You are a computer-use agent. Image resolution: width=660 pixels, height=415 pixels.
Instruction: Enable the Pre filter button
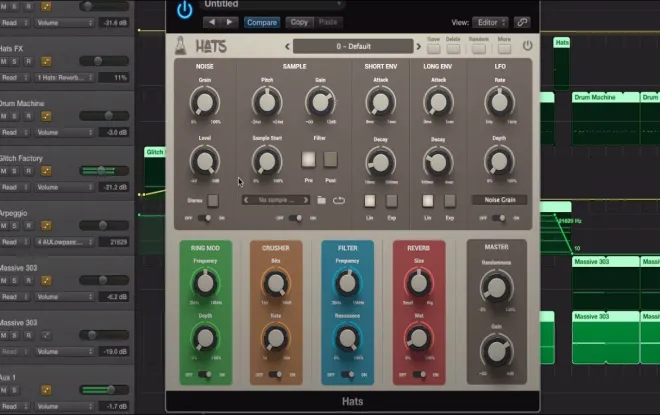309,160
